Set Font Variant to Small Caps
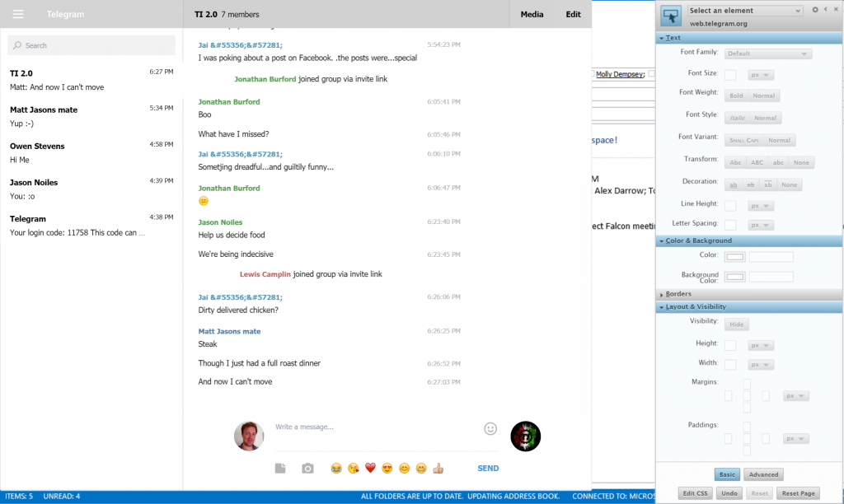Image resolution: width=844 pixels, height=504 pixels. pyautogui.click(x=744, y=140)
